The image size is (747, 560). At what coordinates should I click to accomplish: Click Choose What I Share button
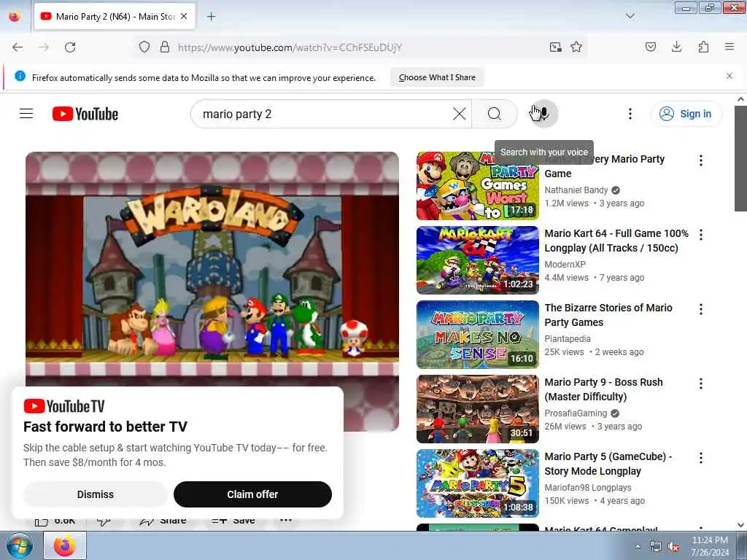click(x=437, y=77)
